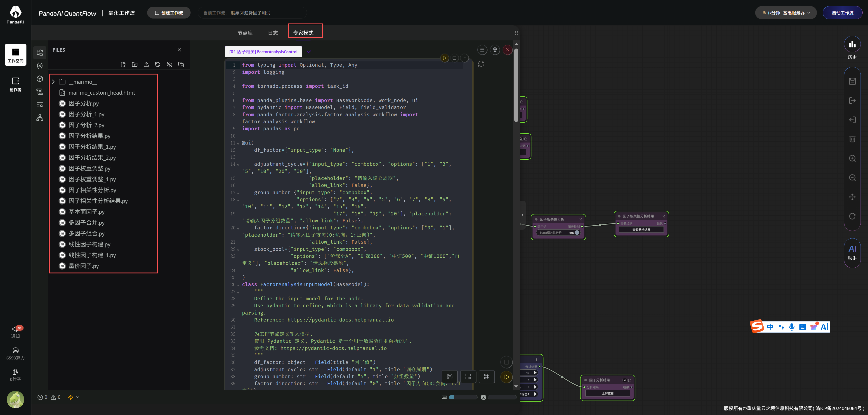Viewport: 868px width, 415px height.
Task: Click the editor vertical scrollbar thumb
Action: point(516,85)
